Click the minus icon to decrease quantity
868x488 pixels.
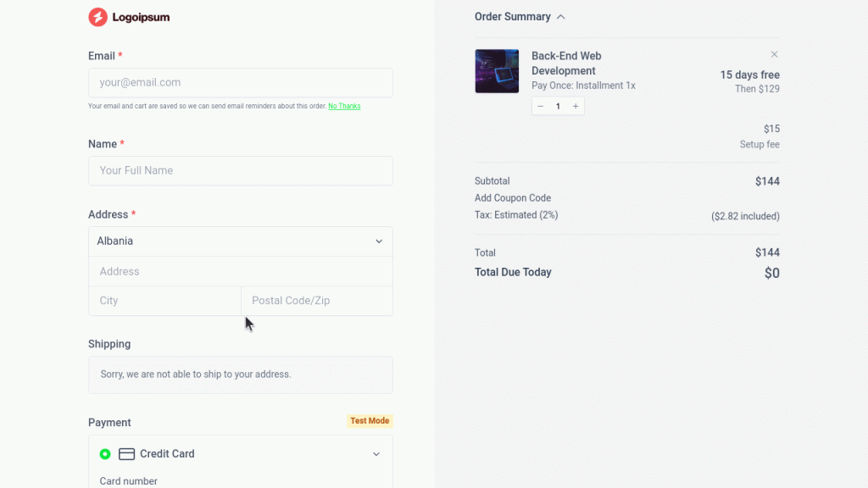(540, 105)
